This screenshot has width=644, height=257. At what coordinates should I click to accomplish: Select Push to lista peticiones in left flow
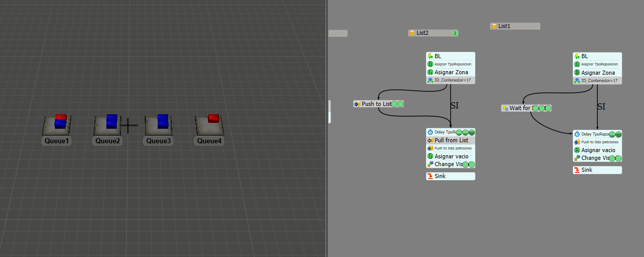450,148
